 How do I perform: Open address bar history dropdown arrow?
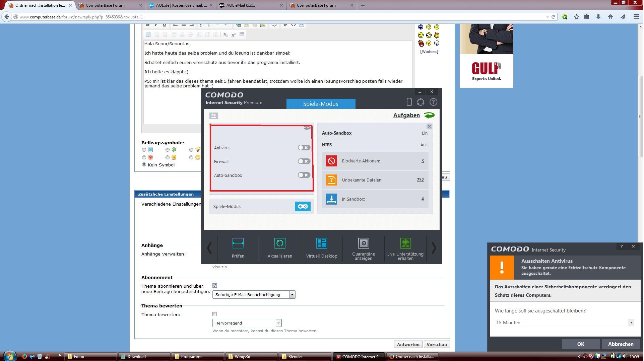click(x=548, y=17)
